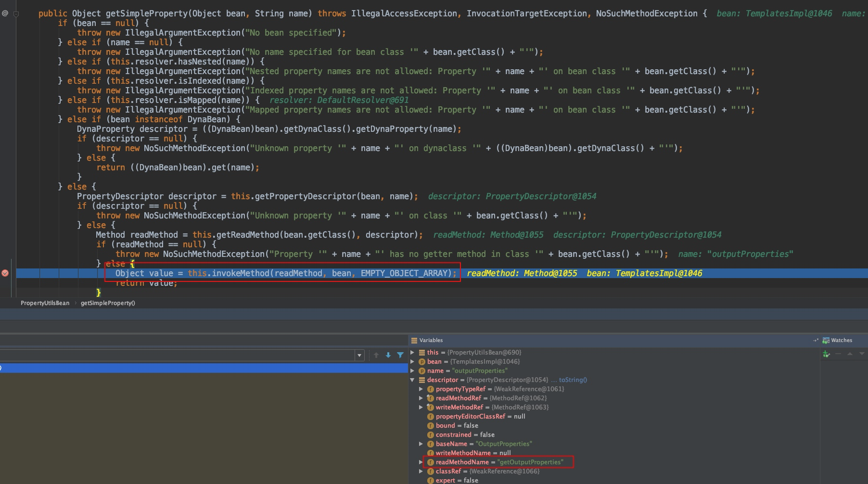
Task: Collapse the 'descriptor' variable node
Action: (x=412, y=380)
